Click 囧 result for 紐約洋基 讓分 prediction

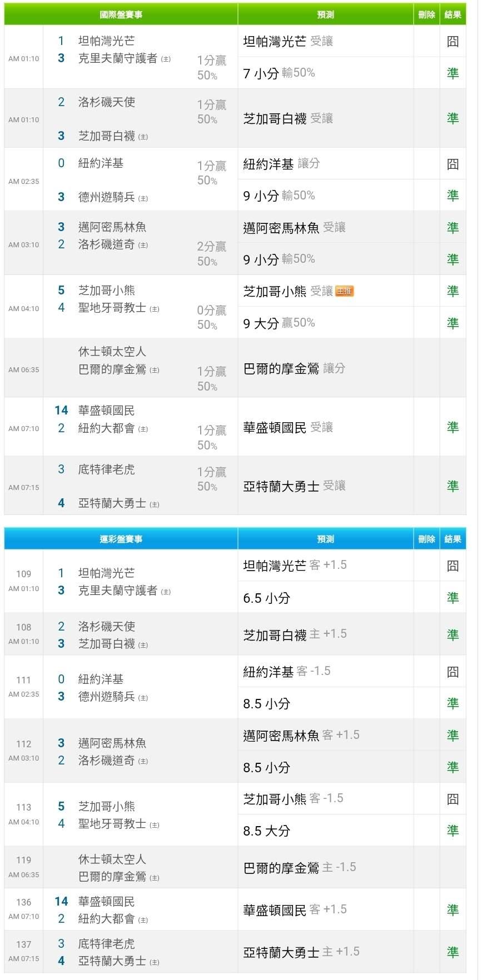[x=453, y=164]
